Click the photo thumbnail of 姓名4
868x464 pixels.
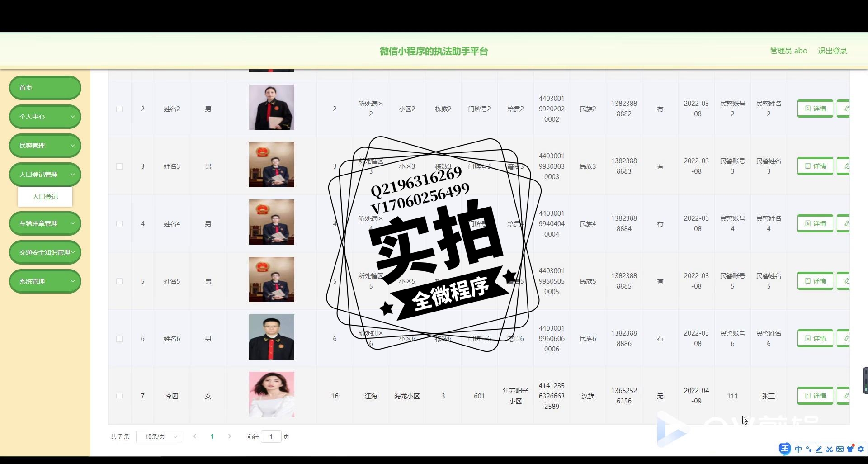(272, 222)
